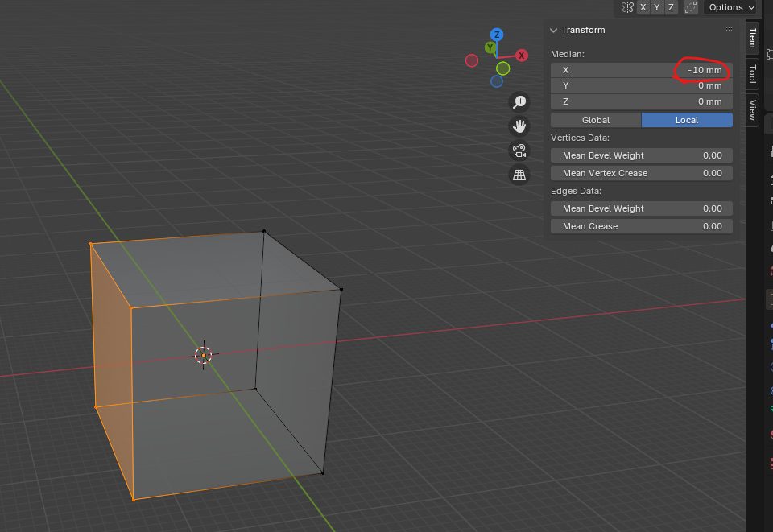This screenshot has height=532, width=773.
Task: Click the "Vertices Data:" label
Action: pos(580,138)
